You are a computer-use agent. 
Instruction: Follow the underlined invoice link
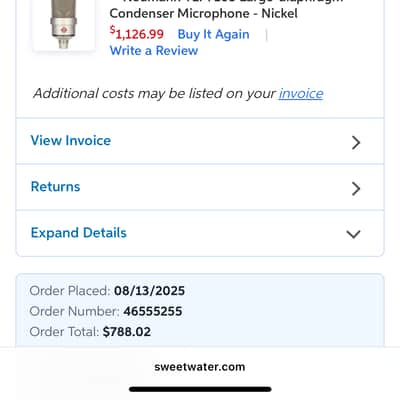(x=301, y=94)
